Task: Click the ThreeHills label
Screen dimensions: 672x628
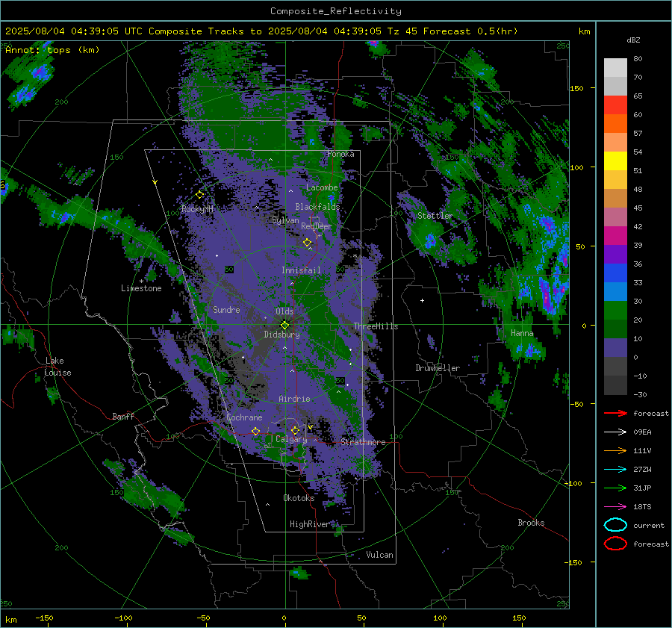Action: click(376, 326)
